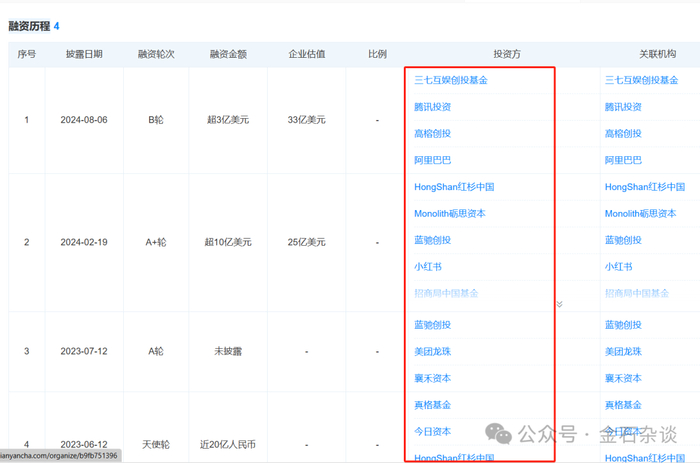
Task: Select the 近20亿人民币 amount cell
Action: coord(228,445)
